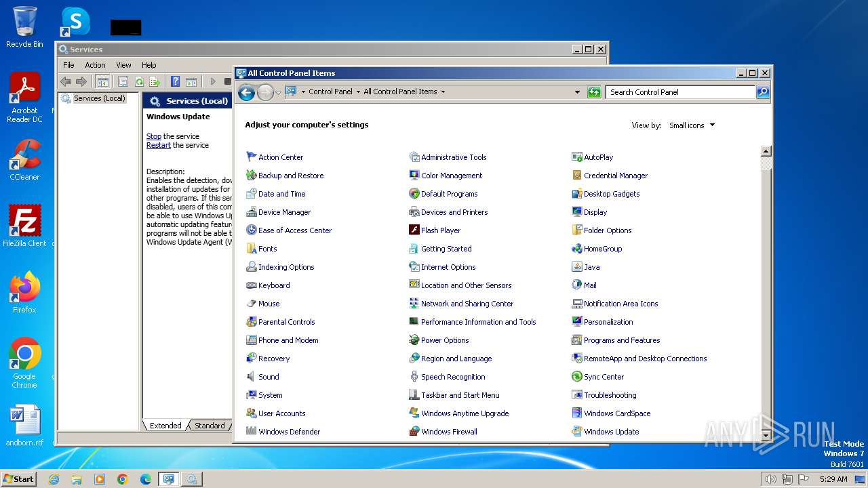Click the search magnifier button in Control Panel
The width and height of the screenshot is (868, 488).
pyautogui.click(x=763, y=92)
